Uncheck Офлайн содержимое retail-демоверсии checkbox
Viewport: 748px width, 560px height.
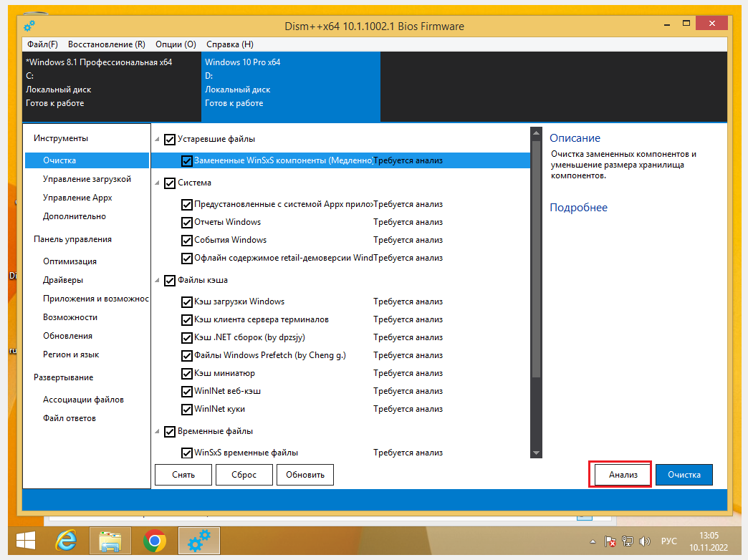187,258
